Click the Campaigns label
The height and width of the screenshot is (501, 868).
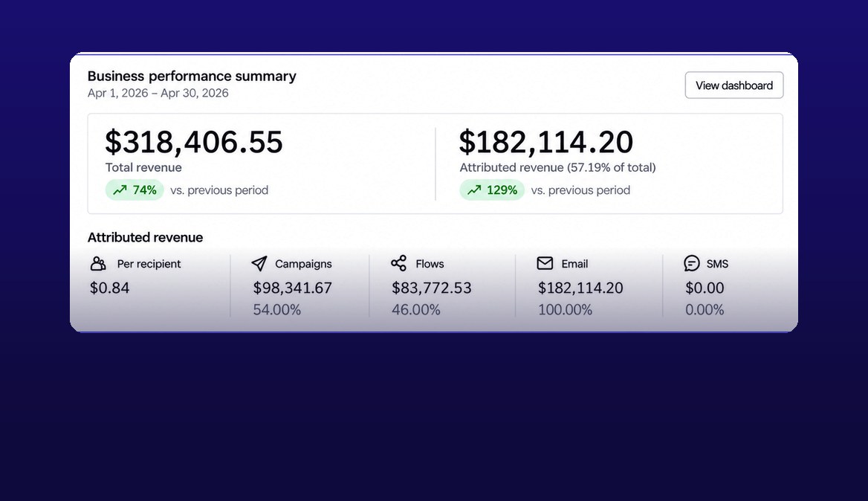pyautogui.click(x=303, y=264)
